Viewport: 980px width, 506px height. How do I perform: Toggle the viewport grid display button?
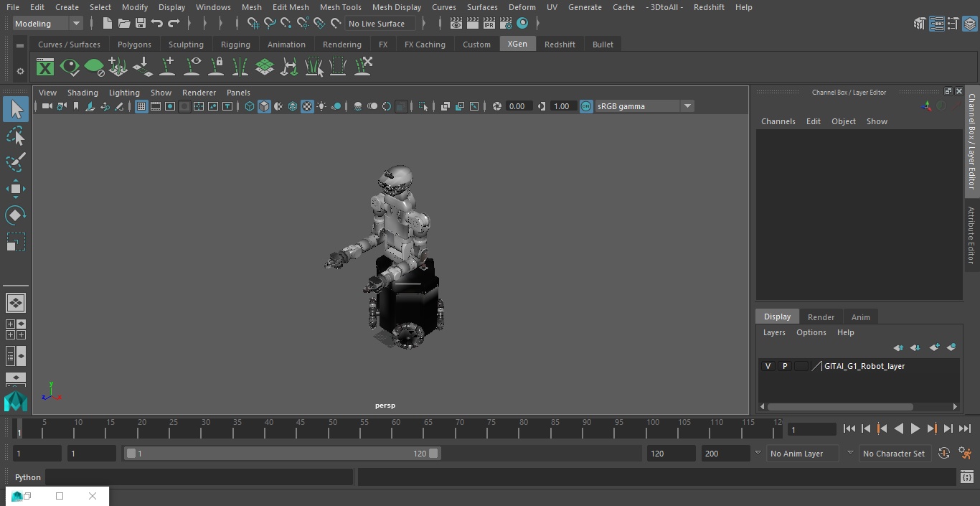(x=141, y=106)
